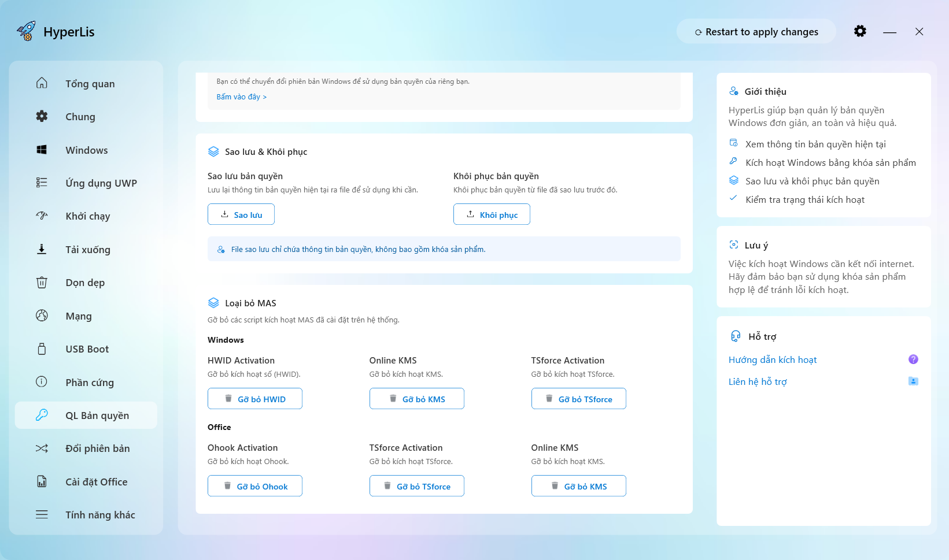Close the HyperLis window
The width and height of the screenshot is (949, 560).
(919, 32)
